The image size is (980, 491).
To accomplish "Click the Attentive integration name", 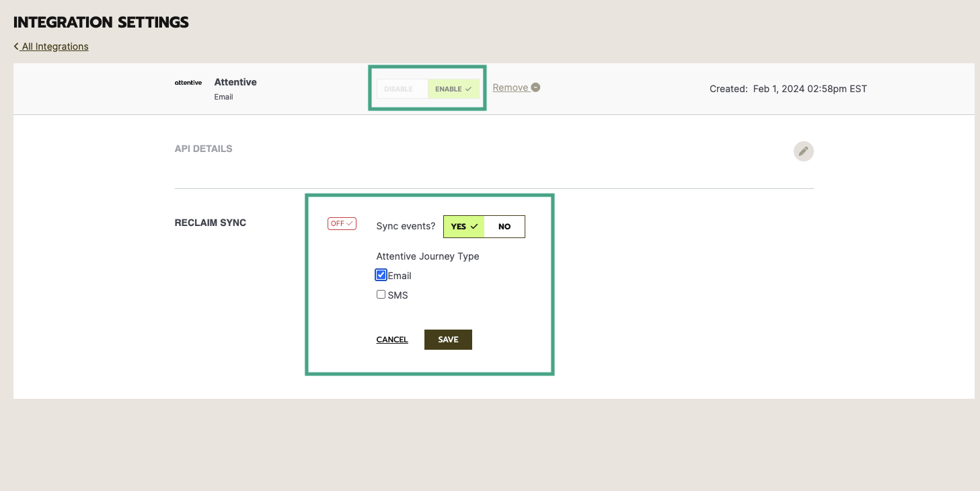I will [x=235, y=82].
